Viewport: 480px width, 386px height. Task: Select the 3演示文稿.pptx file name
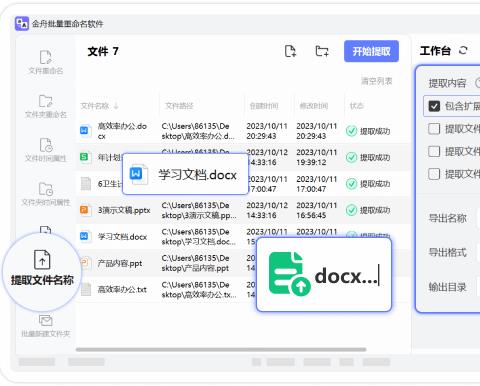coord(124,210)
